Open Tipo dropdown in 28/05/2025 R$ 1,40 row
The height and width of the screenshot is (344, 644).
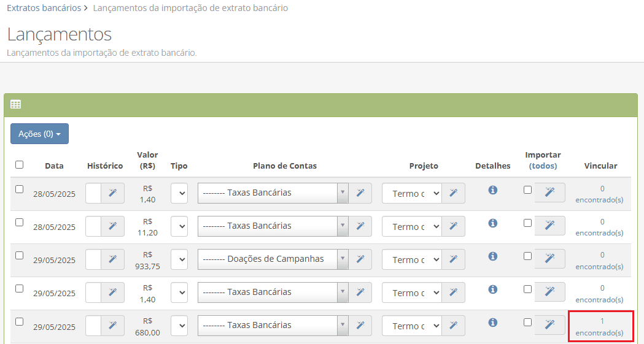click(x=179, y=193)
